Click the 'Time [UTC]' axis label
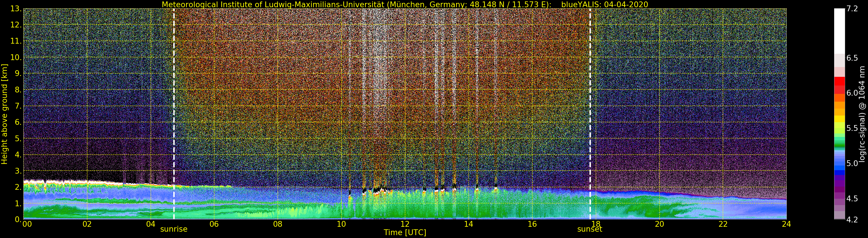868x238 pixels. tap(405, 233)
